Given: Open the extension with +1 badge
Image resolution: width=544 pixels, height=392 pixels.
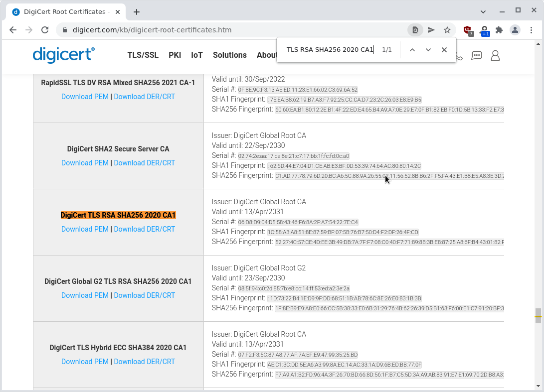Looking at the screenshot, I should click(x=484, y=30).
